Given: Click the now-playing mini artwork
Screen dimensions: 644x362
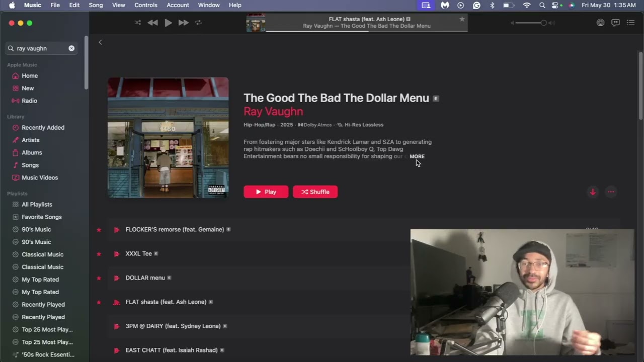Looking at the screenshot, I should (x=256, y=23).
